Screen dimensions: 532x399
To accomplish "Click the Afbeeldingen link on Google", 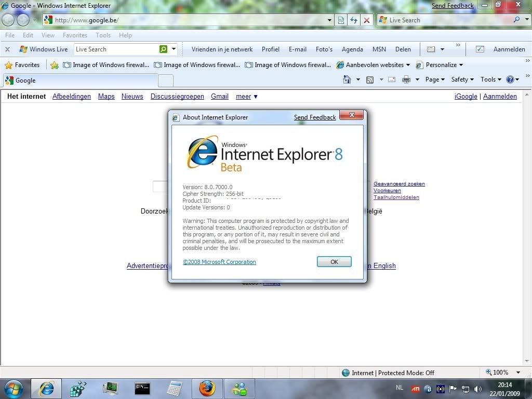I will point(72,96).
